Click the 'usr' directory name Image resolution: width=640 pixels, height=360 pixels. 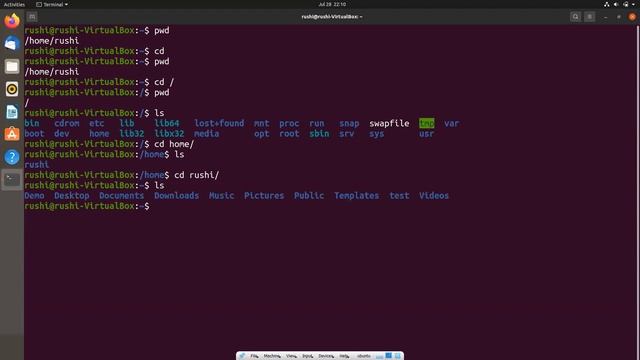[427, 133]
